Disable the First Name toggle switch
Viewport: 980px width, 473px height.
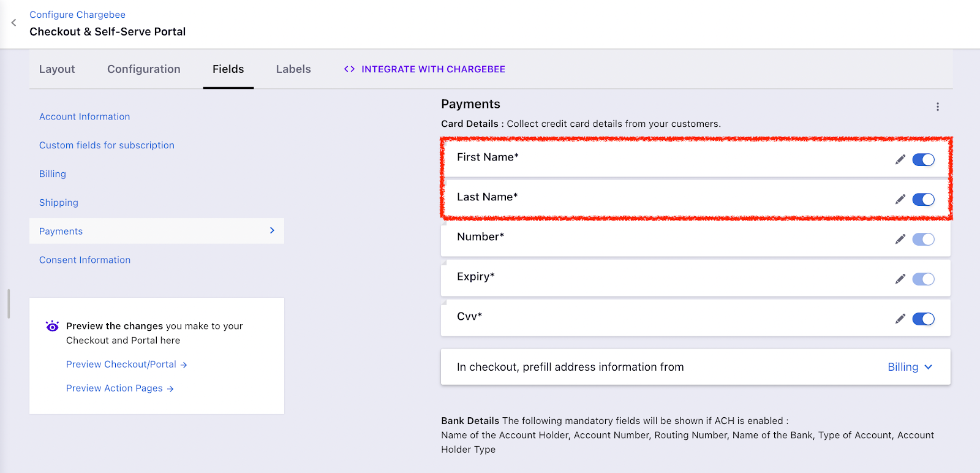(x=923, y=160)
